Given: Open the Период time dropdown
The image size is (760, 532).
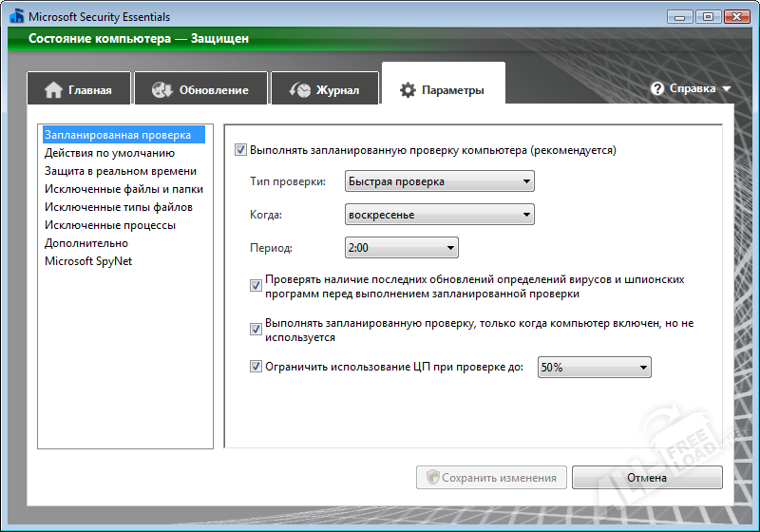Looking at the screenshot, I should click(x=401, y=248).
